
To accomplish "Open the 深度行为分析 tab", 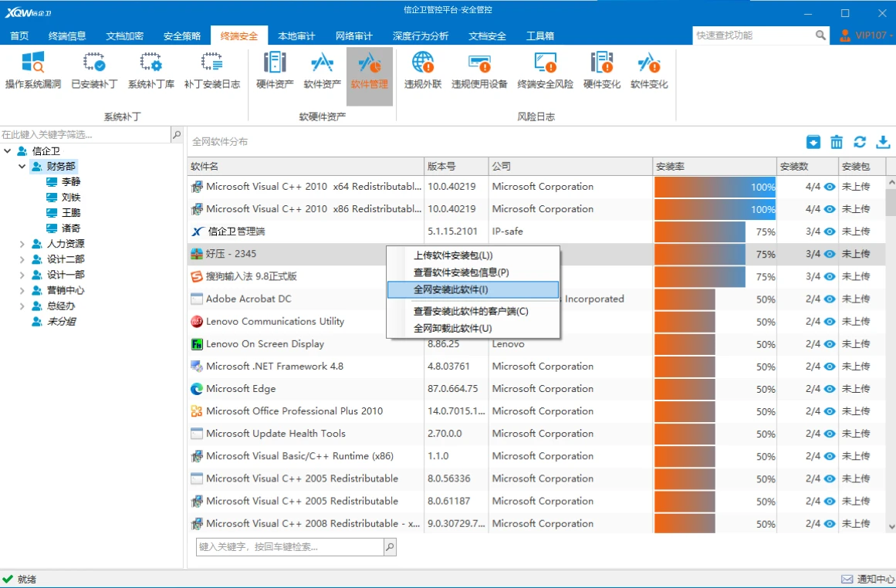I will 421,36.
